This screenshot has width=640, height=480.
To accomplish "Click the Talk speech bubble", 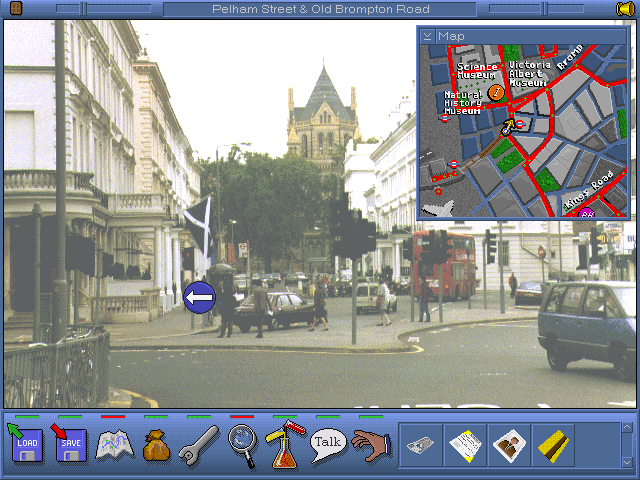I will tap(328, 442).
